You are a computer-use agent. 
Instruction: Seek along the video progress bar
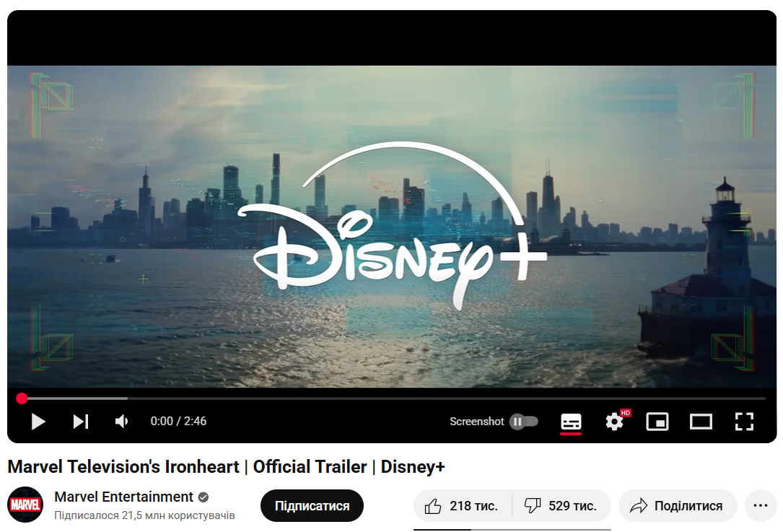click(391, 398)
